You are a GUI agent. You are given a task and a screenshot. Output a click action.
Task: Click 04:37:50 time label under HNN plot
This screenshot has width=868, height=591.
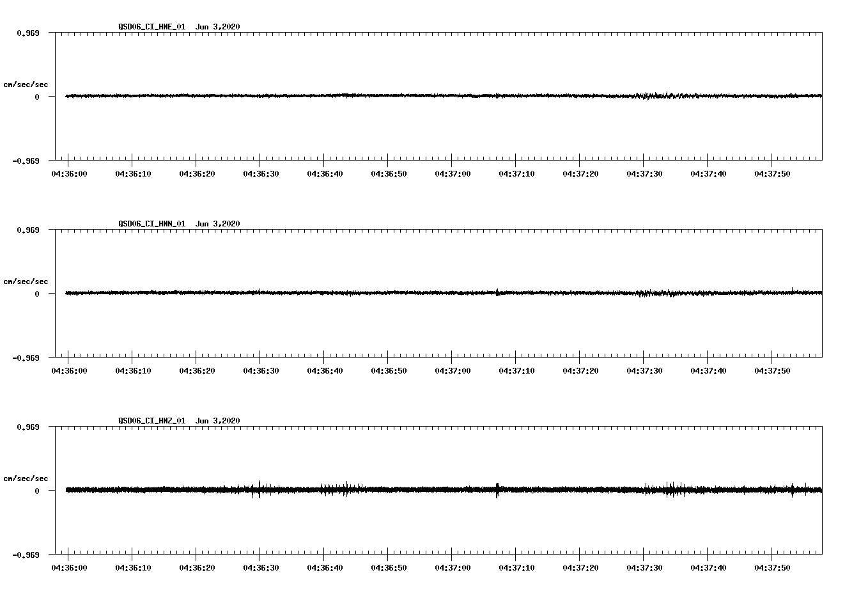point(772,371)
